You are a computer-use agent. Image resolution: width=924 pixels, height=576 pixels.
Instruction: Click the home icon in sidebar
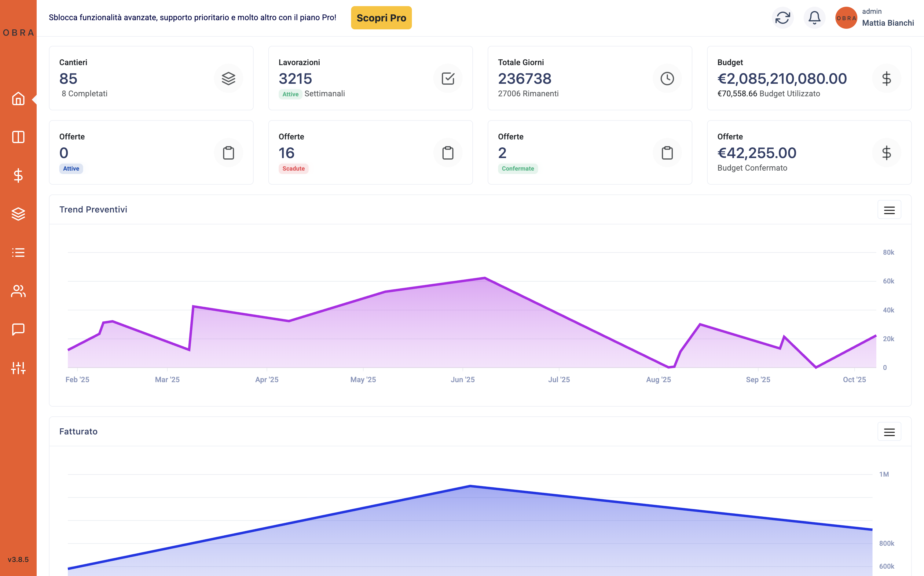(18, 99)
